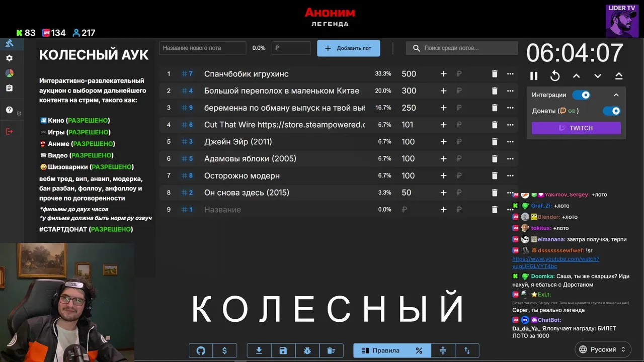Click the 06:04:07 timer display
Screen dimensions: 644x362
point(575,53)
